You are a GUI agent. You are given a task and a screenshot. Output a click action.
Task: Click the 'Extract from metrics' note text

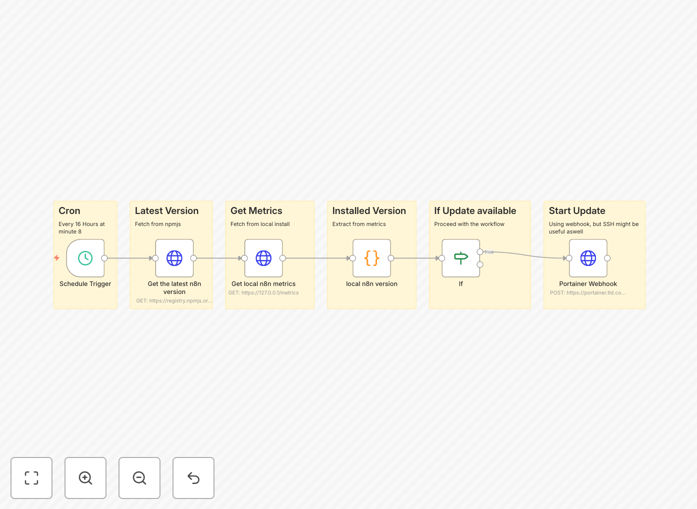pyautogui.click(x=359, y=224)
